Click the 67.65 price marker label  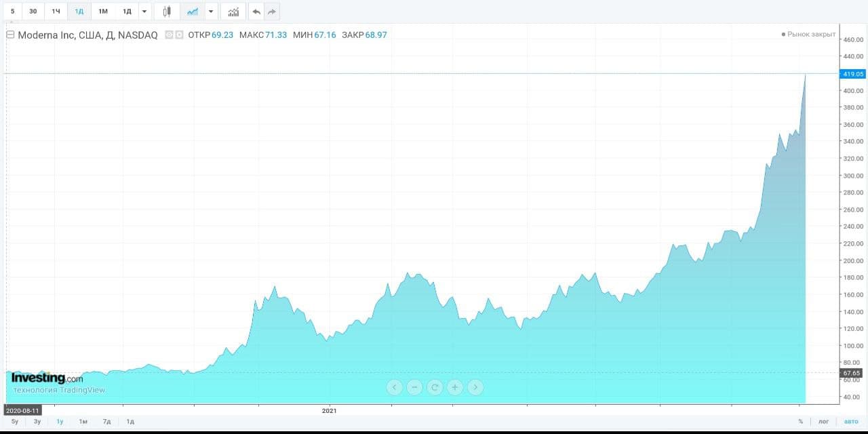[x=851, y=373]
